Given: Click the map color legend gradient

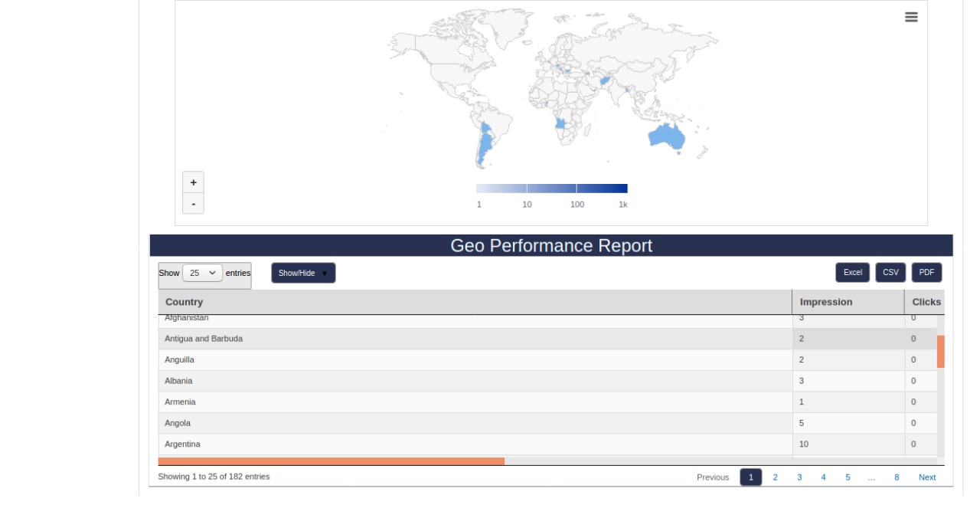Looking at the screenshot, I should 551,189.
